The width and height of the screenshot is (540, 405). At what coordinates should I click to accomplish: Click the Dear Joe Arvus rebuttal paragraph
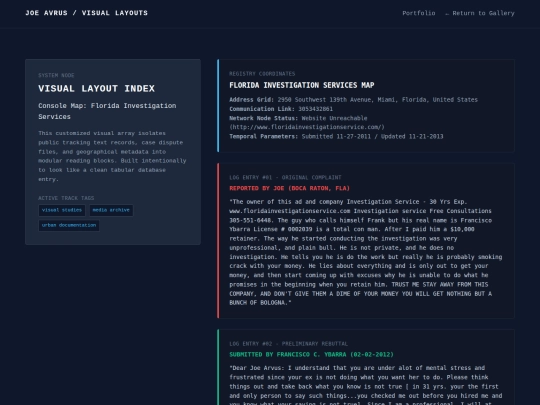coord(366,386)
